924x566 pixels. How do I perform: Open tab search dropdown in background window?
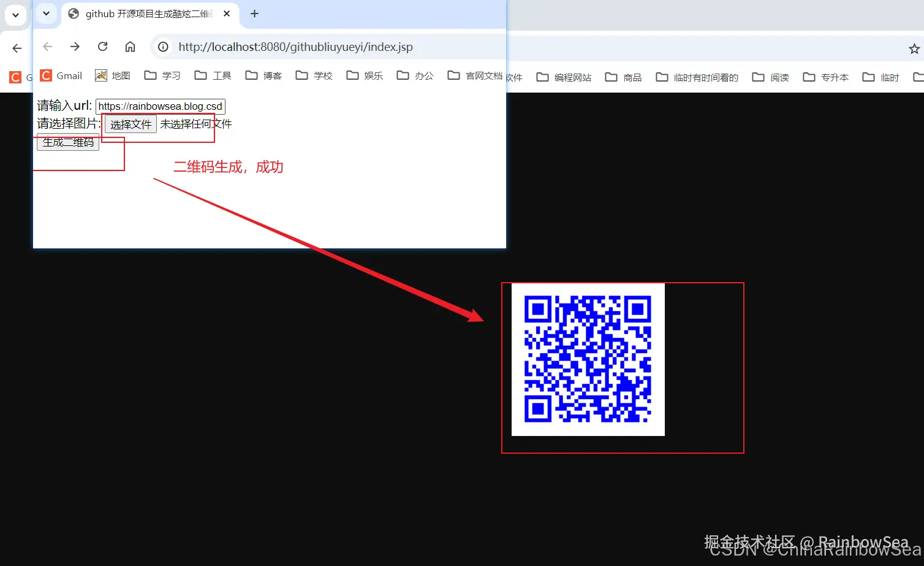[x=15, y=15]
